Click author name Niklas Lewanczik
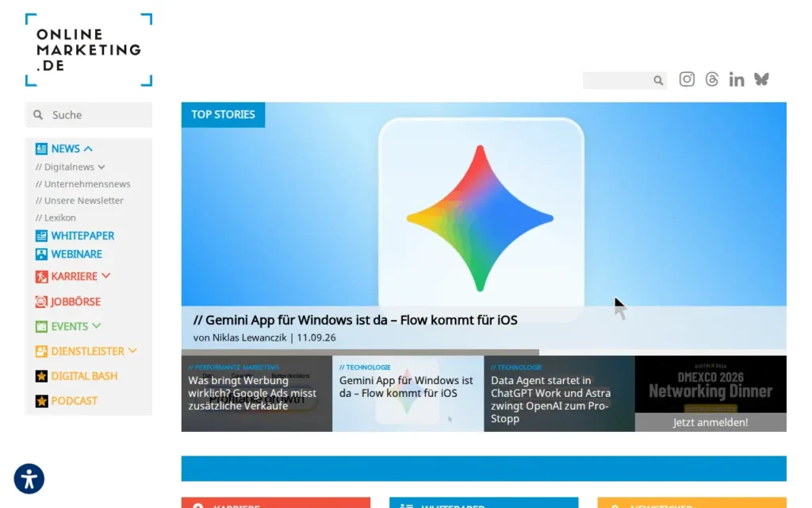 click(249, 337)
